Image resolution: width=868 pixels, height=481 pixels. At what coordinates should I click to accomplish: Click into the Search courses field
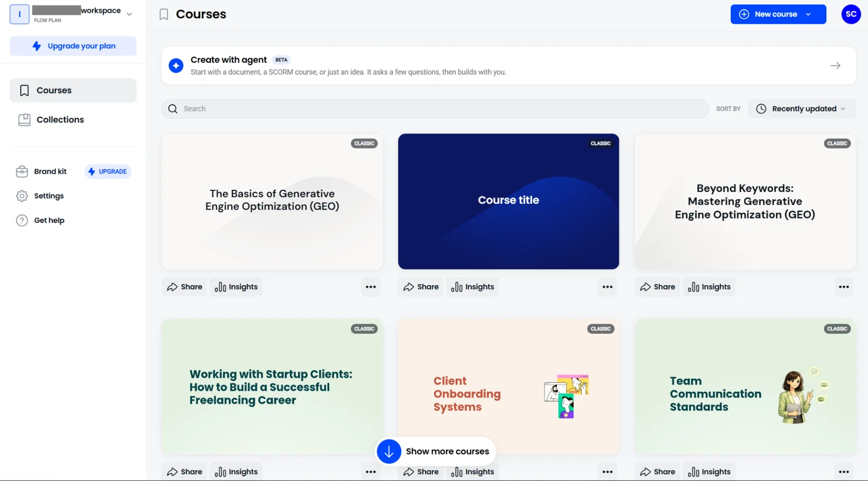tap(435, 109)
